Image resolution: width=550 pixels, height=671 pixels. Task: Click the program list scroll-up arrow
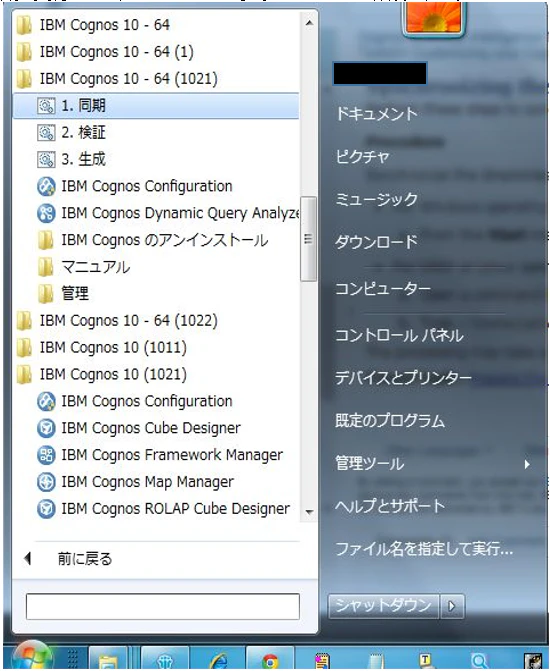pos(309,23)
